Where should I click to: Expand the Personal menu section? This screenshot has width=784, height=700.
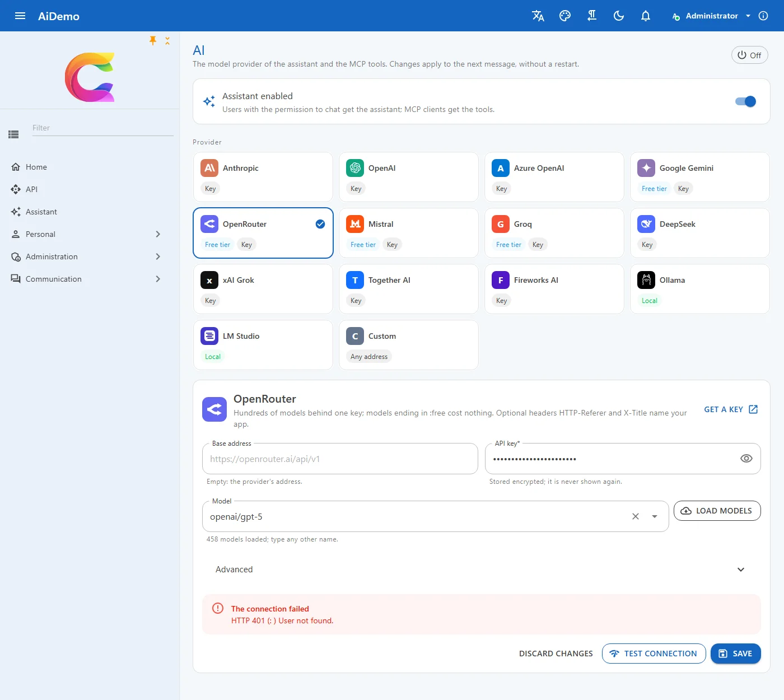pos(90,234)
